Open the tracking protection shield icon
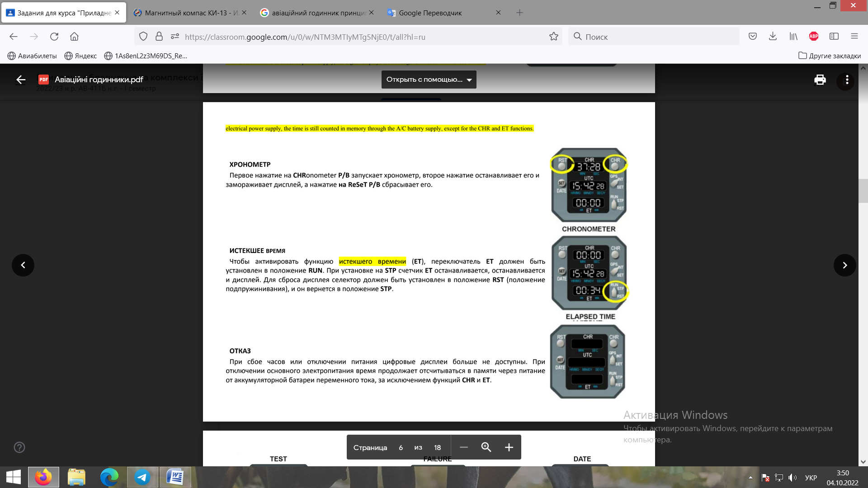This screenshot has height=488, width=868. (x=143, y=37)
